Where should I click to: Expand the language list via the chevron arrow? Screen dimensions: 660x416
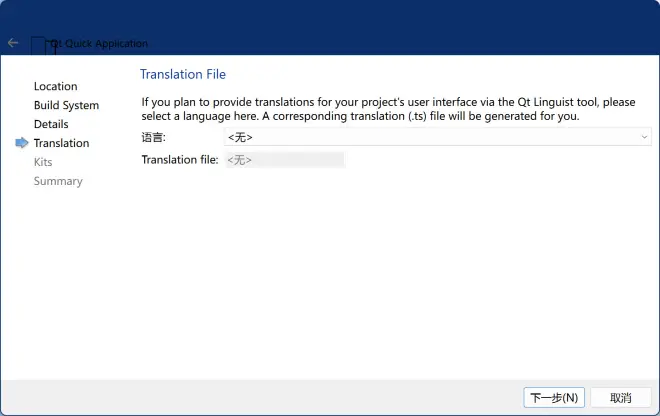point(644,137)
